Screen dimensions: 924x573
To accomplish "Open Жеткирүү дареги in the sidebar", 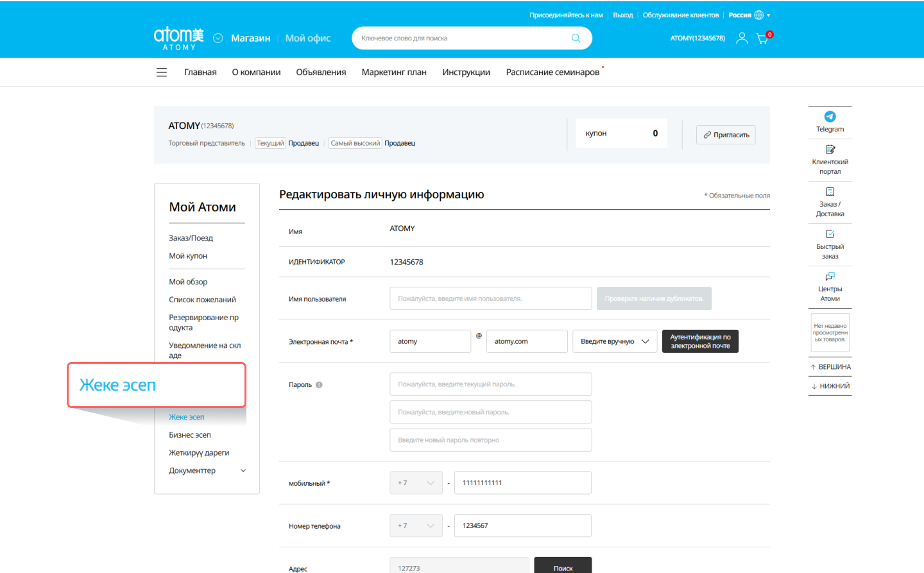I will click(199, 453).
